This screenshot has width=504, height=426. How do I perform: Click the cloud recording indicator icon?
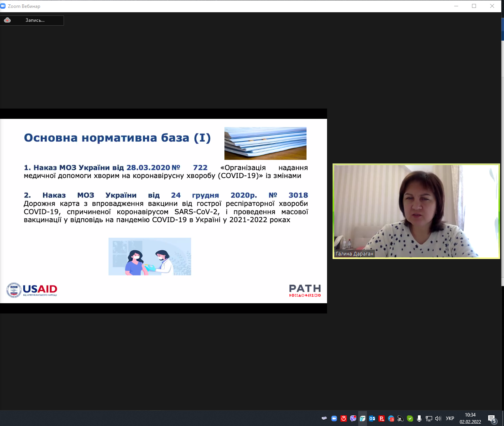pos(7,20)
